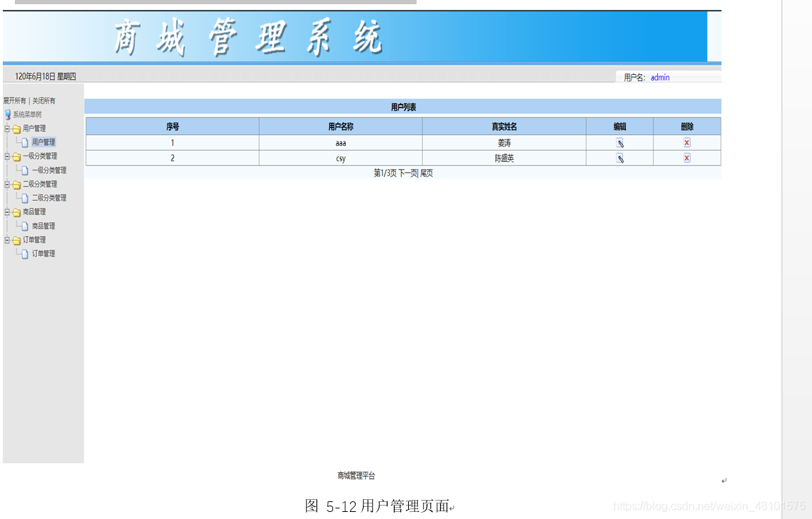Click the admin username link
812x519 pixels.
660,77
